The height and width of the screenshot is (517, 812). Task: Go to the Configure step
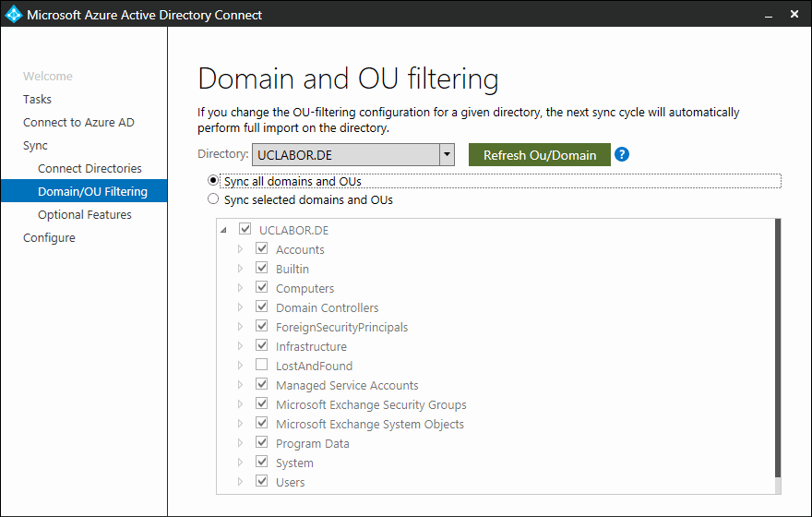(49, 238)
